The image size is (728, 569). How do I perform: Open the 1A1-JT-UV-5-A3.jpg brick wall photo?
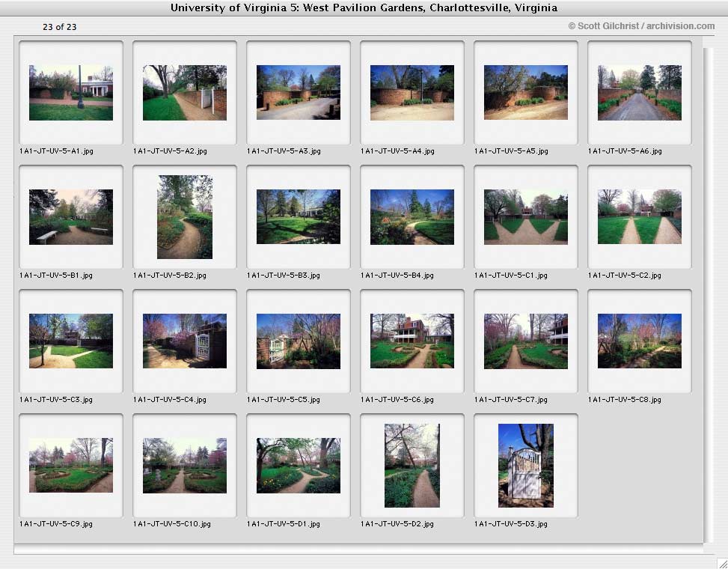tap(299, 92)
